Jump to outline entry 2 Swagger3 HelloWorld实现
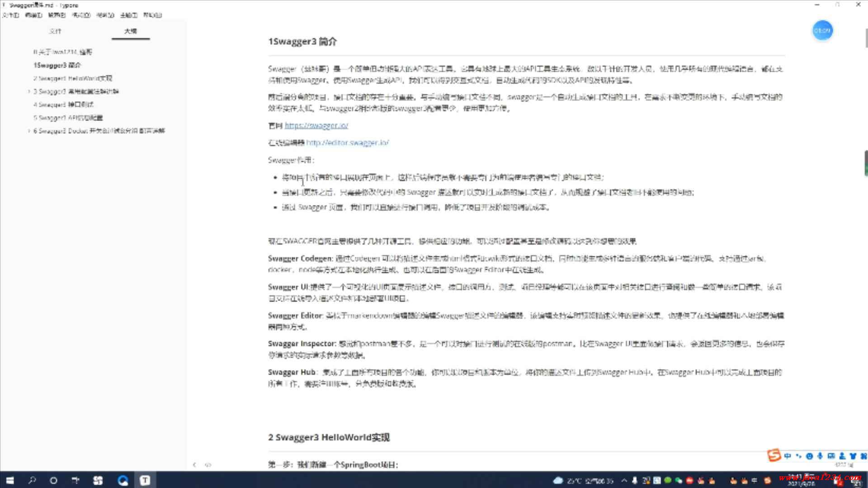This screenshot has height=488, width=868. 73,78
